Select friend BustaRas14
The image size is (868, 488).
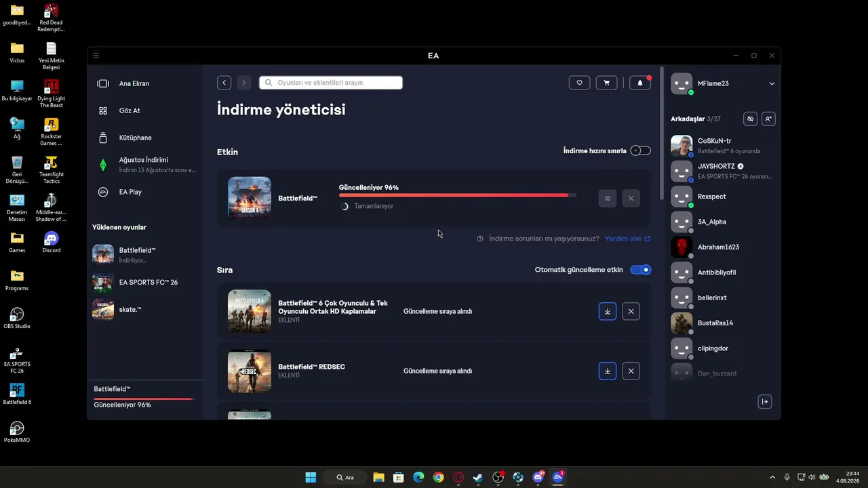(x=723, y=323)
